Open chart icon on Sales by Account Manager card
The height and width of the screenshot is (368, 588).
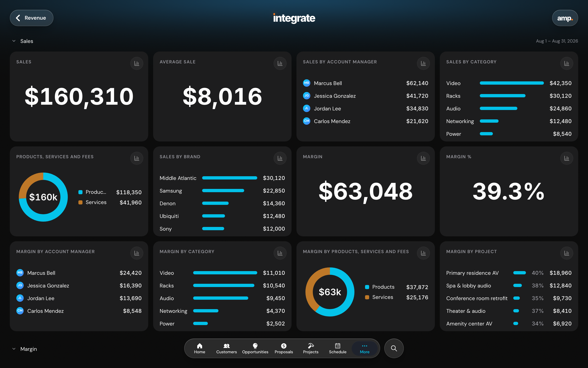[423, 64]
